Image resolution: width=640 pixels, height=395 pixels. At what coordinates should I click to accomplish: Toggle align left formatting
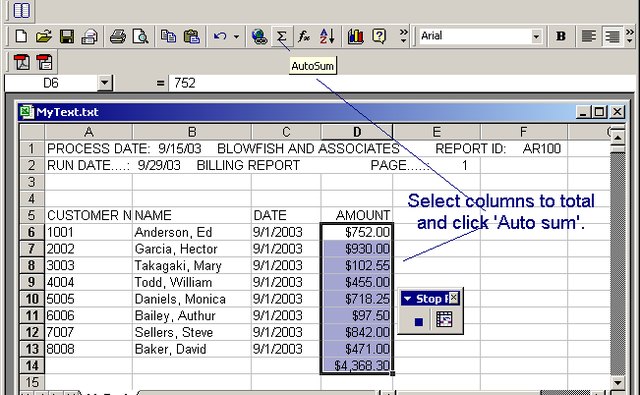(x=589, y=37)
